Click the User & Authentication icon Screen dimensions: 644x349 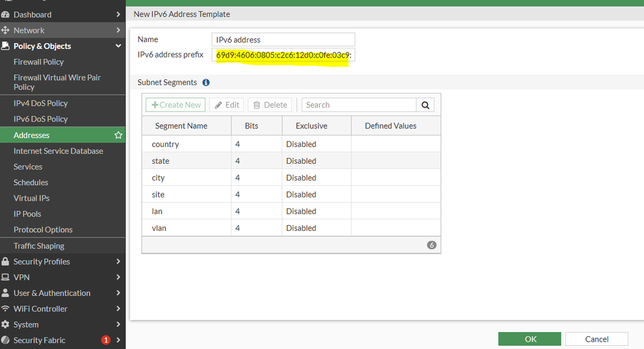pyautogui.click(x=6, y=293)
